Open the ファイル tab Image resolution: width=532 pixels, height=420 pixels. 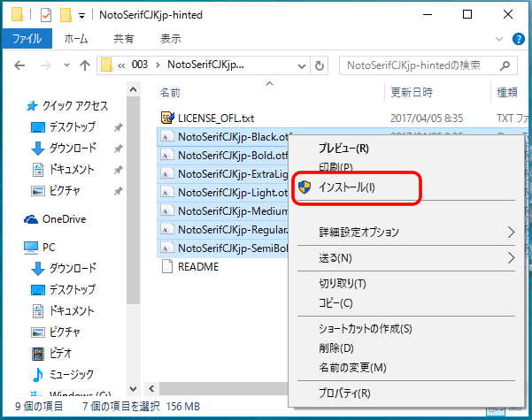(x=27, y=39)
